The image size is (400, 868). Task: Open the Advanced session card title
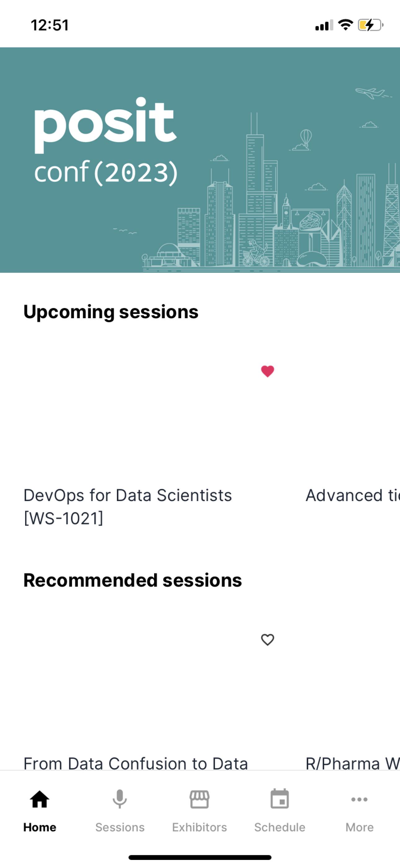pyautogui.click(x=353, y=495)
